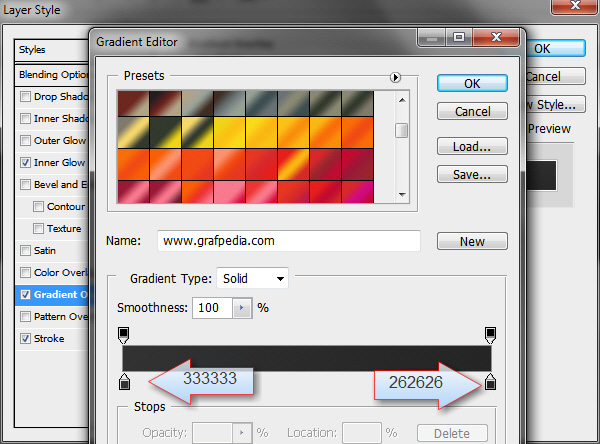
Task: Open the Gradient Type dropdown
Action: 253,278
